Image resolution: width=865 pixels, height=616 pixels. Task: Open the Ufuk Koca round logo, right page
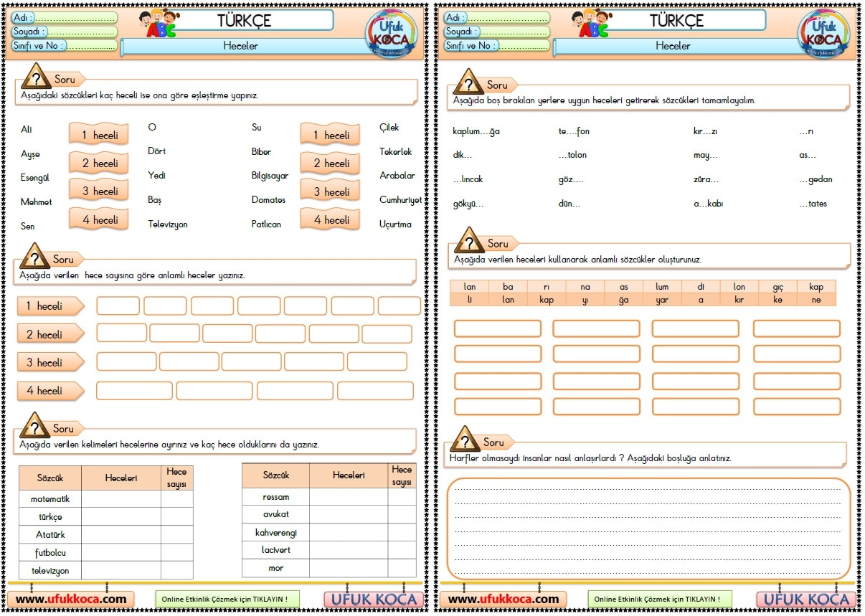coord(823,32)
